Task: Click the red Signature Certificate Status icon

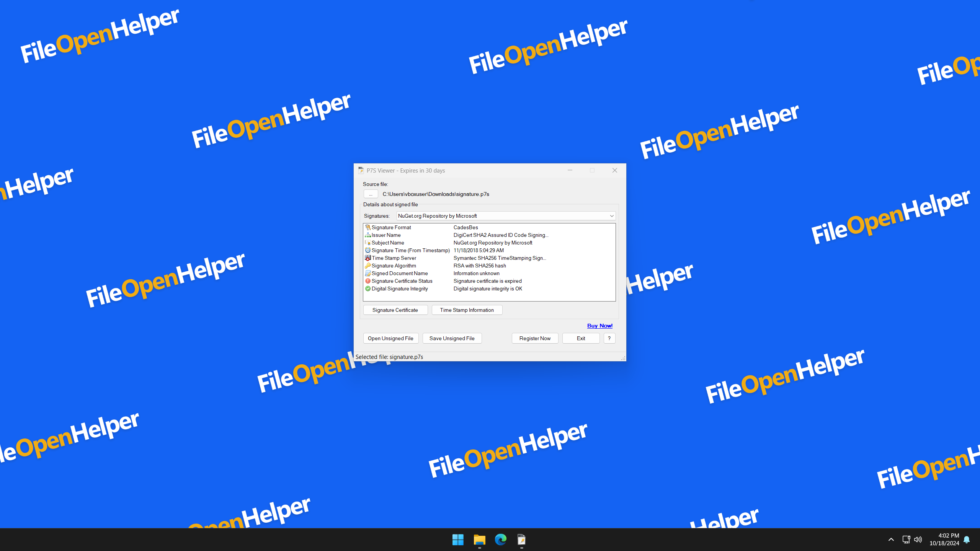Action: pyautogui.click(x=367, y=281)
